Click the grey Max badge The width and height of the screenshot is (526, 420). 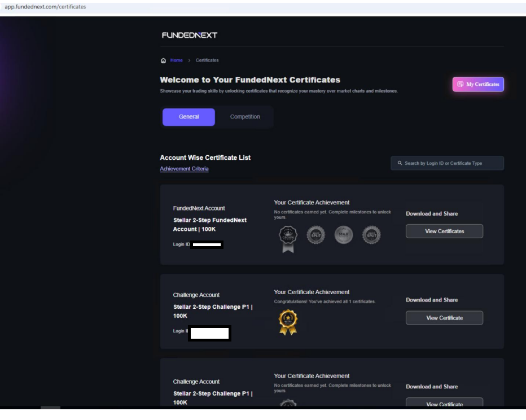[343, 235]
